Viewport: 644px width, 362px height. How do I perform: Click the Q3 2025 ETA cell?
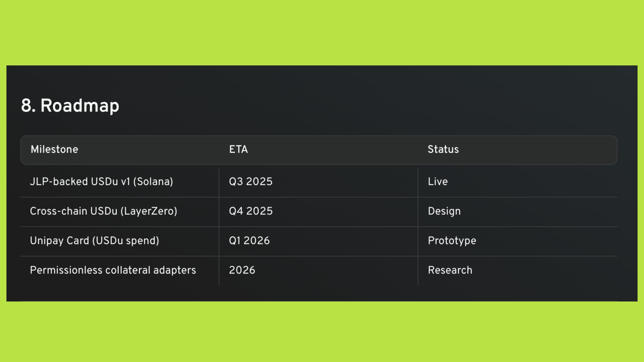click(250, 182)
